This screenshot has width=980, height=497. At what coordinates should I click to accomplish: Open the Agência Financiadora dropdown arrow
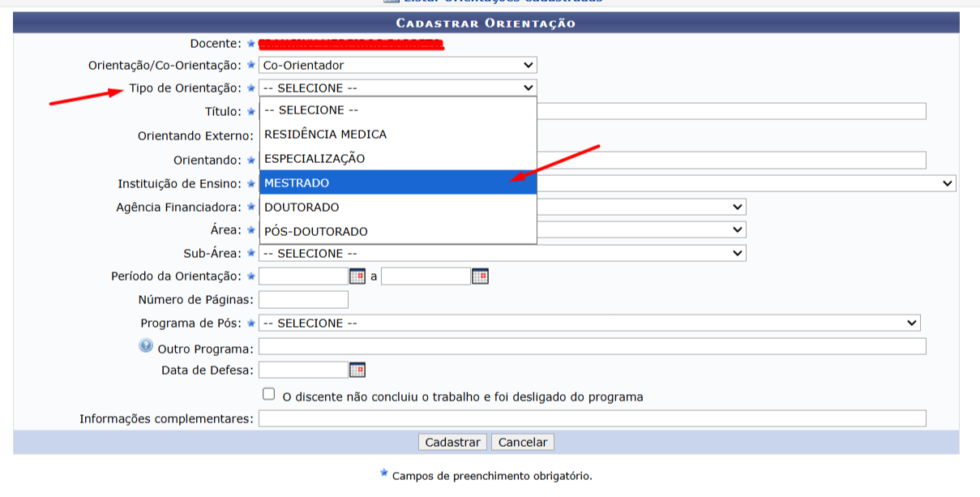point(737,207)
